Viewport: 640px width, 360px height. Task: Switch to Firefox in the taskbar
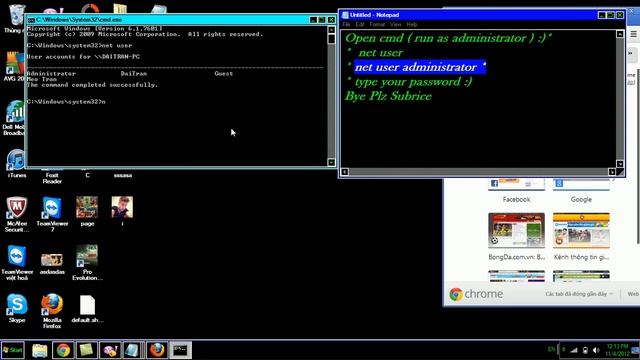coord(157,350)
